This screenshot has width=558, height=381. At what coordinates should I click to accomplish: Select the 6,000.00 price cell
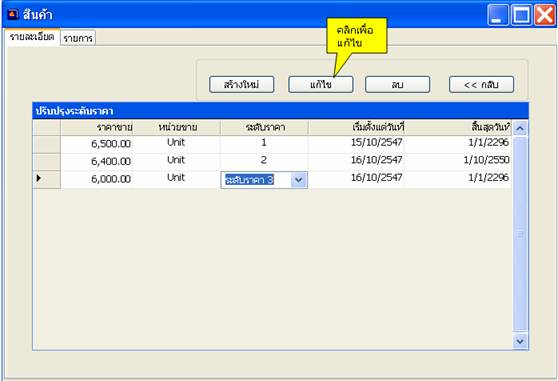point(97,179)
